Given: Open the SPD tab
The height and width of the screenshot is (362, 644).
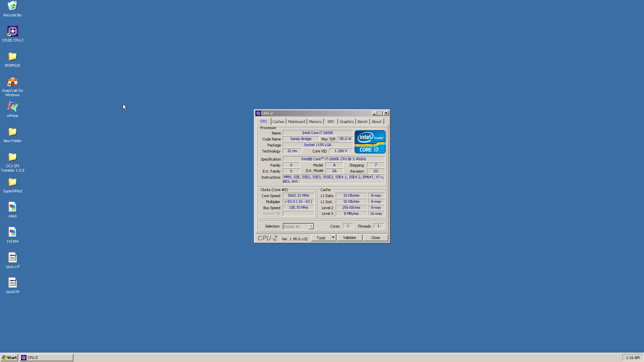Looking at the screenshot, I should coord(331,122).
